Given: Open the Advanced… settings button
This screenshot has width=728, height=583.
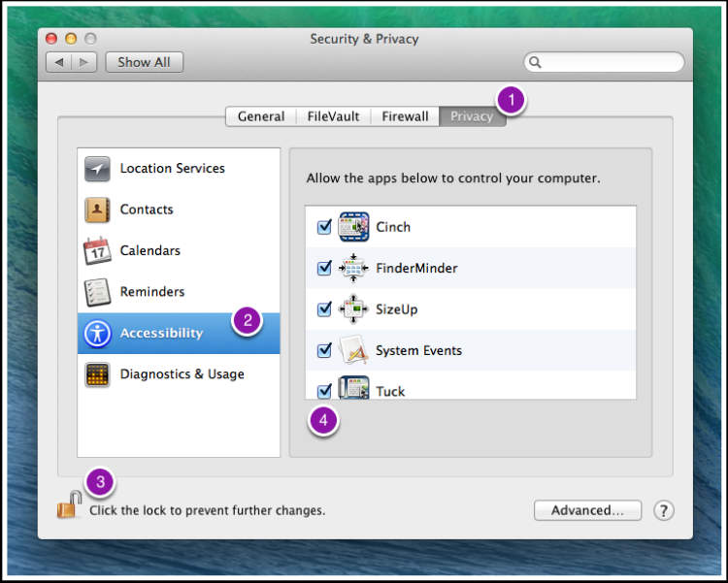Looking at the screenshot, I should (587, 510).
